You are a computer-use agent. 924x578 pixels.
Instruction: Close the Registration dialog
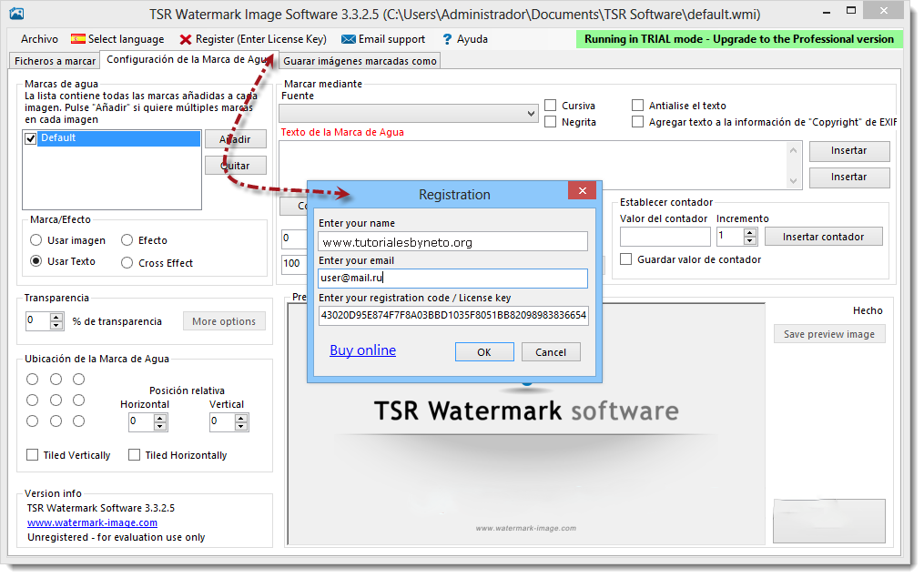583,190
